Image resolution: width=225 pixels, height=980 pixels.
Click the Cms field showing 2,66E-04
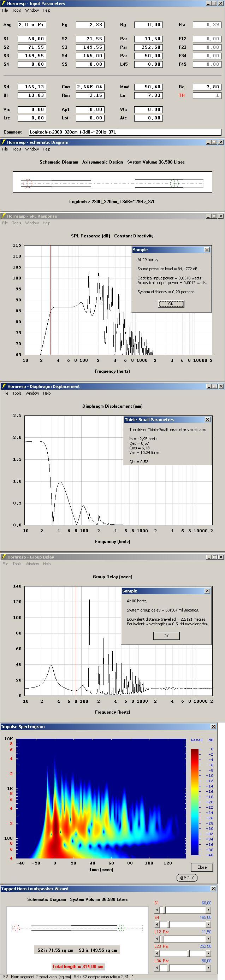[90, 87]
